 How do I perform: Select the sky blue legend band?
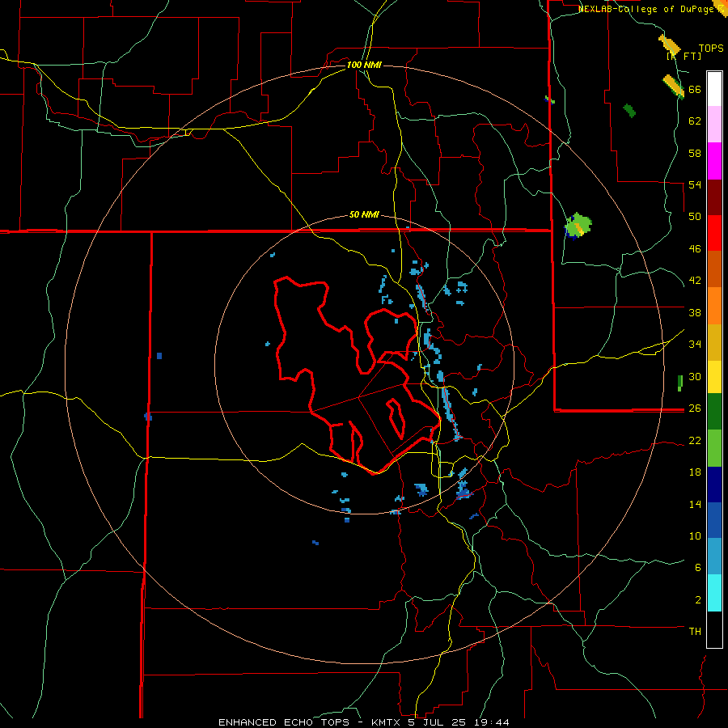pyautogui.click(x=714, y=557)
